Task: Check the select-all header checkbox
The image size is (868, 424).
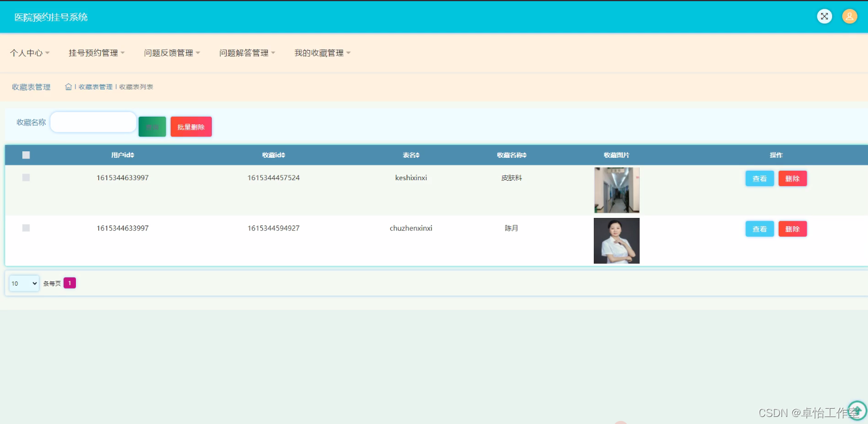Action: 26,155
